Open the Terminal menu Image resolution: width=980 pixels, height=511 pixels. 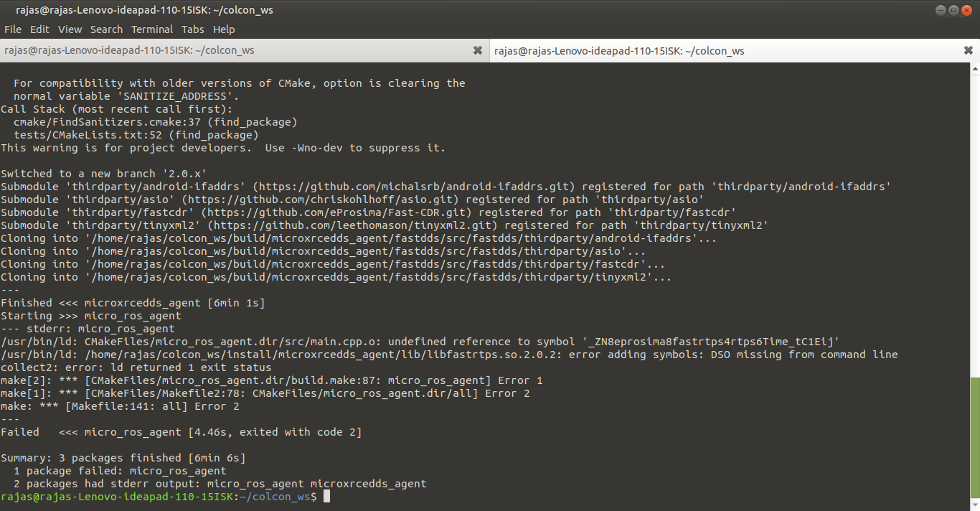tap(151, 29)
